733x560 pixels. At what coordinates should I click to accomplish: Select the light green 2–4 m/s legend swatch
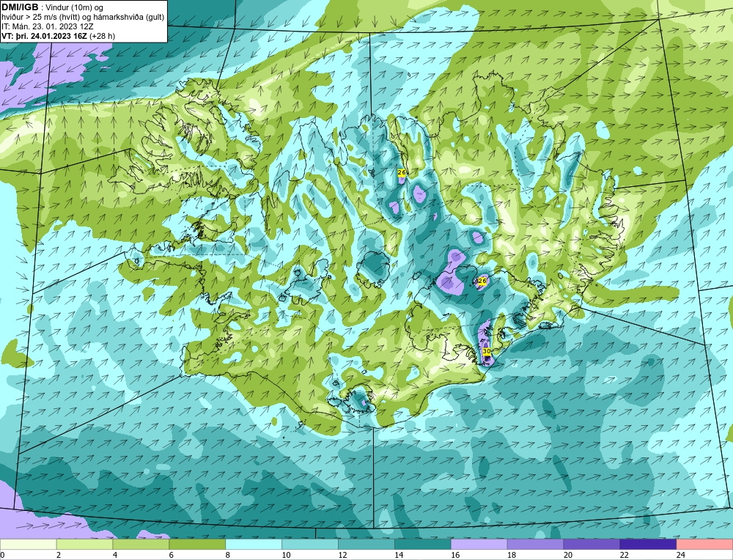pos(84,545)
